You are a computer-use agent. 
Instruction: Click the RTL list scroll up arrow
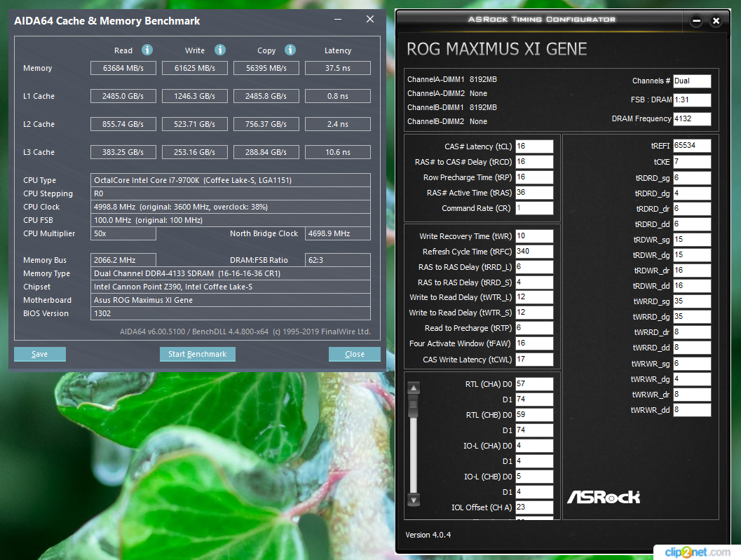point(414,388)
